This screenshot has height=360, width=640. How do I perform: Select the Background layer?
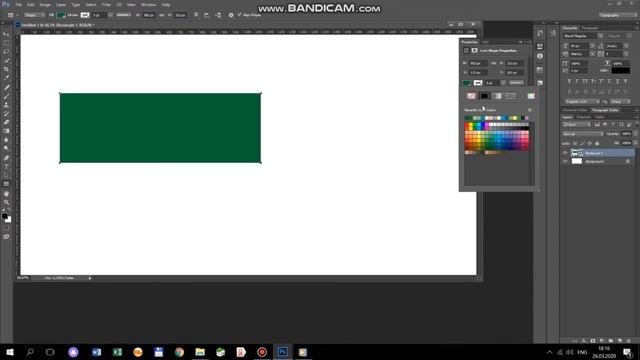(599, 162)
